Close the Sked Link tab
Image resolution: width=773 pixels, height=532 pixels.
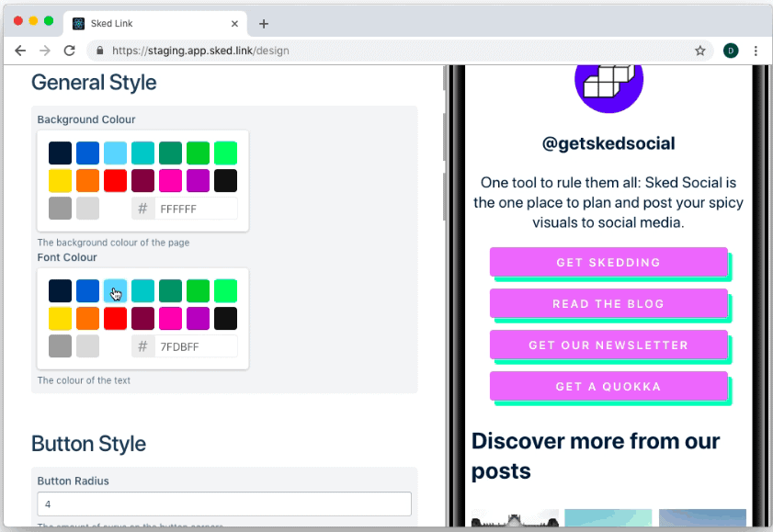coord(235,24)
